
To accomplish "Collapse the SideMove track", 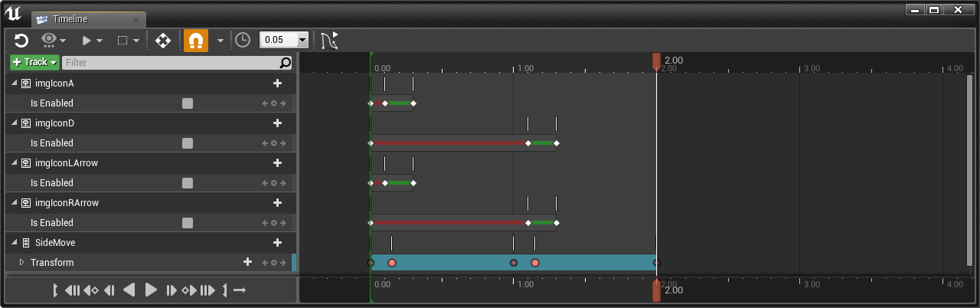I will [x=15, y=242].
